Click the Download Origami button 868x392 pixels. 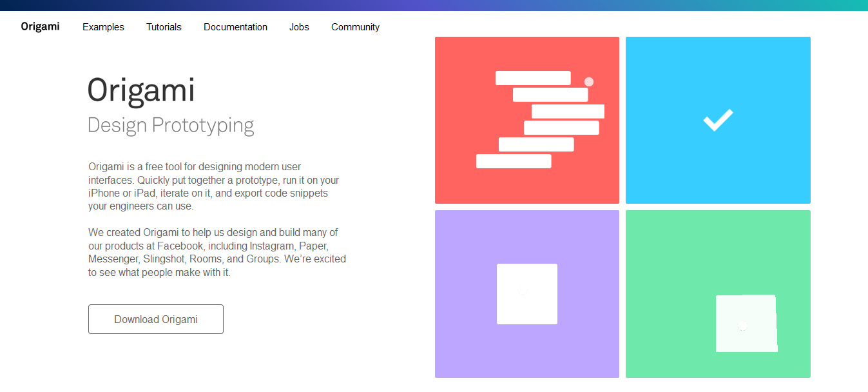(156, 319)
